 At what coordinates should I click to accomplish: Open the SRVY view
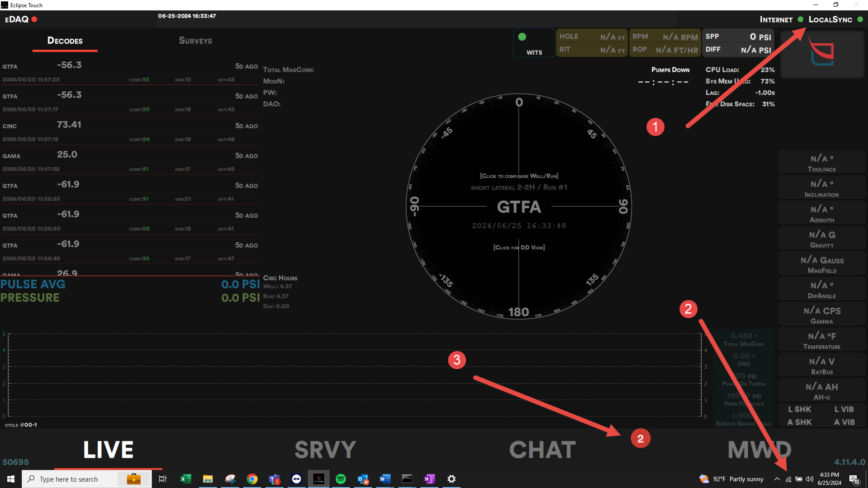coord(325,450)
